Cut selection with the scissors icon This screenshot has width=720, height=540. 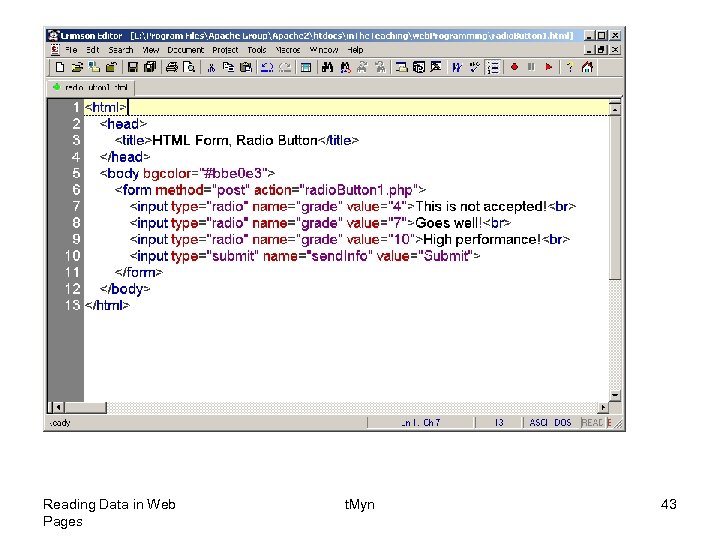(211, 67)
